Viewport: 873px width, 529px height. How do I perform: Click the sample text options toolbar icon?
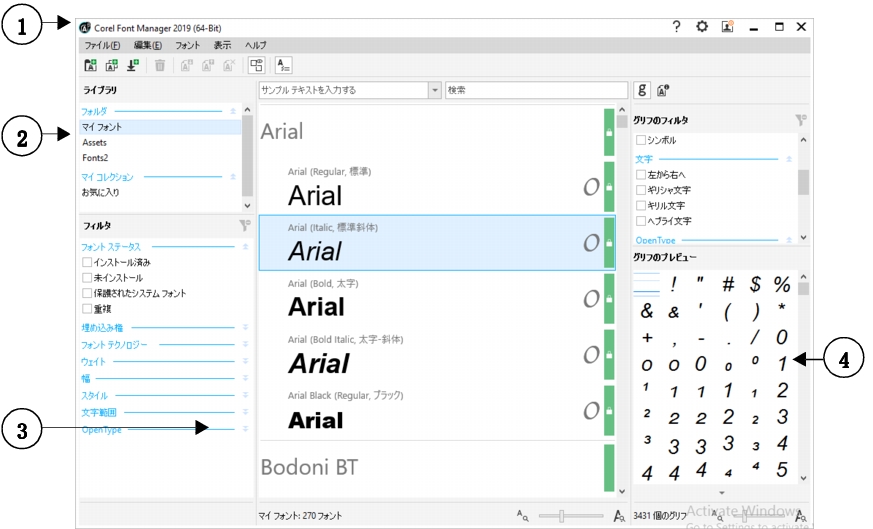pos(283,66)
